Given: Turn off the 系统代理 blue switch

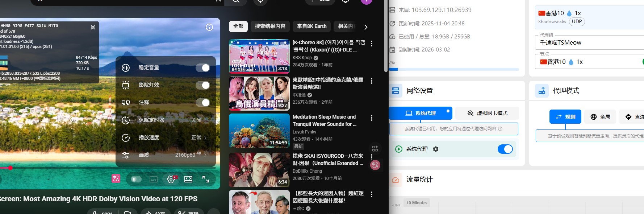Looking at the screenshot, I should (x=505, y=149).
